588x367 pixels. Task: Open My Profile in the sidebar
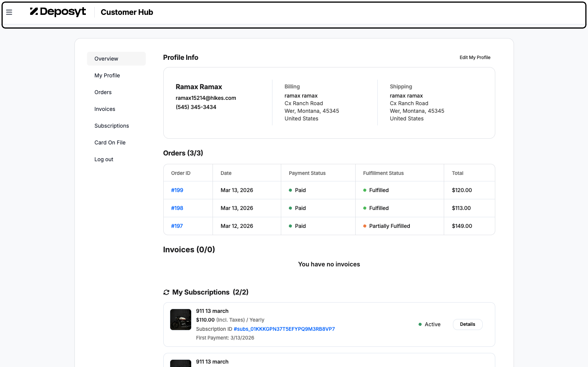click(x=116, y=75)
